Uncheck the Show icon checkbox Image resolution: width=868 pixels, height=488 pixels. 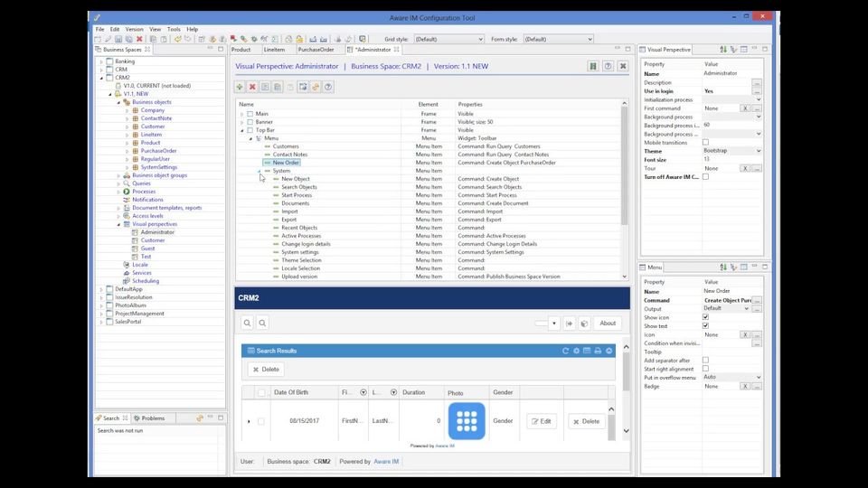click(706, 317)
